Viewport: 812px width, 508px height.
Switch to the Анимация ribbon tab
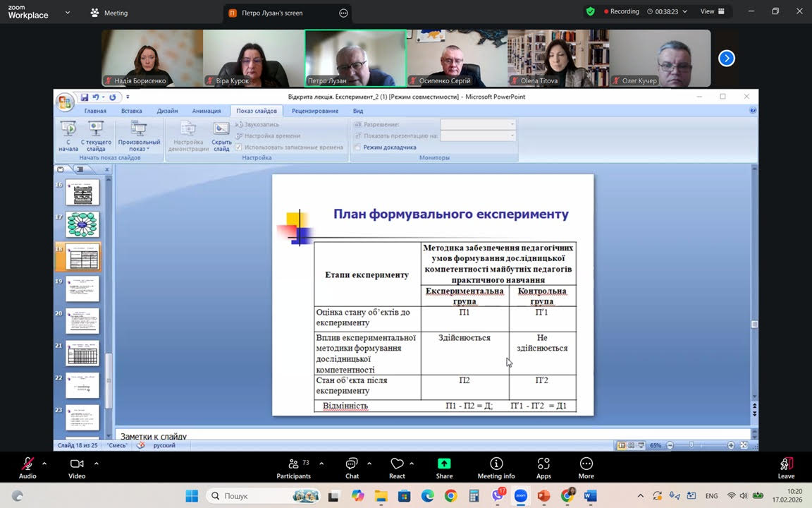207,111
